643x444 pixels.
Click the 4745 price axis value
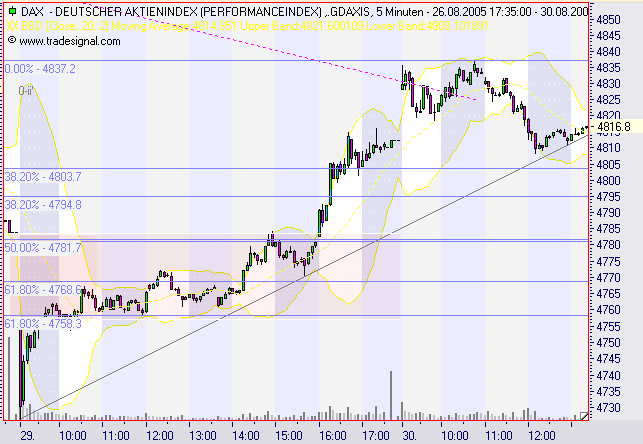609,359
